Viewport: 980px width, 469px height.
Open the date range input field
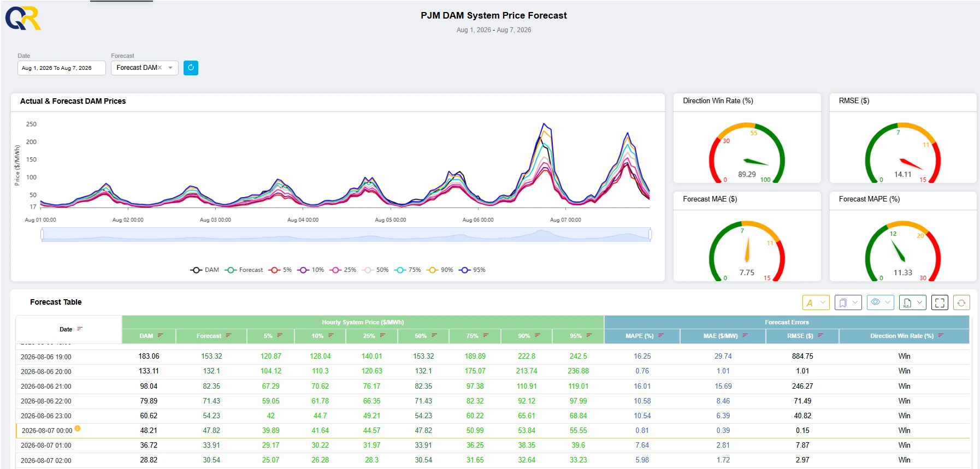tap(61, 68)
